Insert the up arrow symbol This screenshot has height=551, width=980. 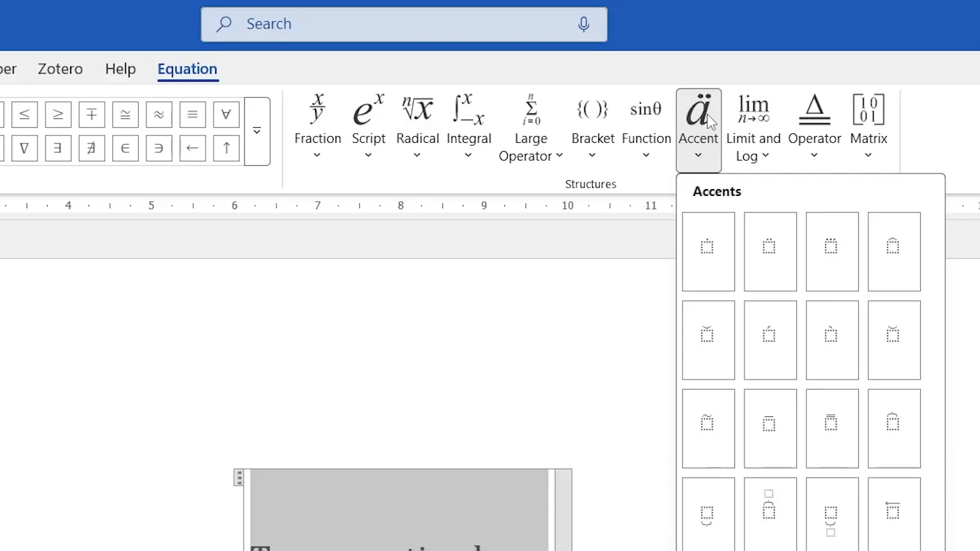pos(226,148)
